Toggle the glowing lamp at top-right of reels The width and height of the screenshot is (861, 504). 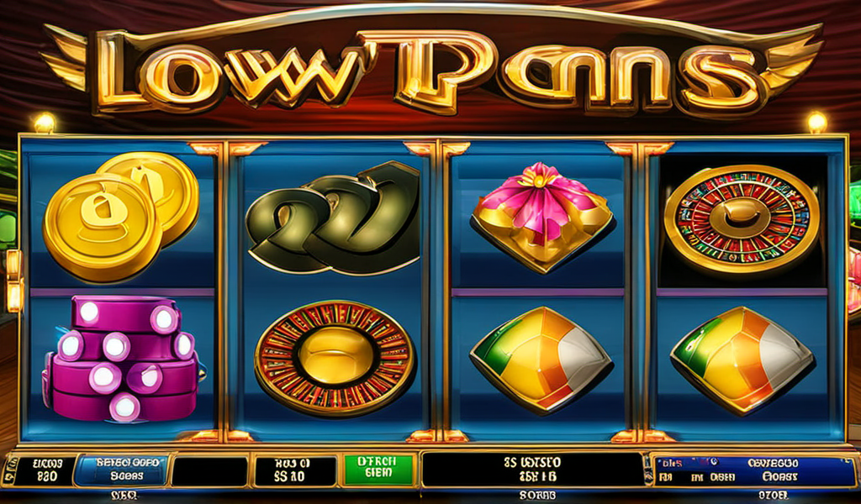tap(817, 122)
